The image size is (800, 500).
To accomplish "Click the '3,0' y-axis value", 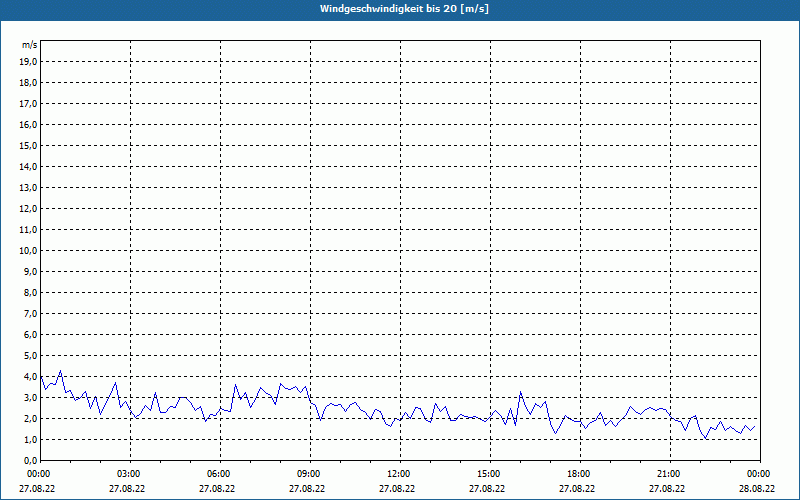I will point(30,397).
